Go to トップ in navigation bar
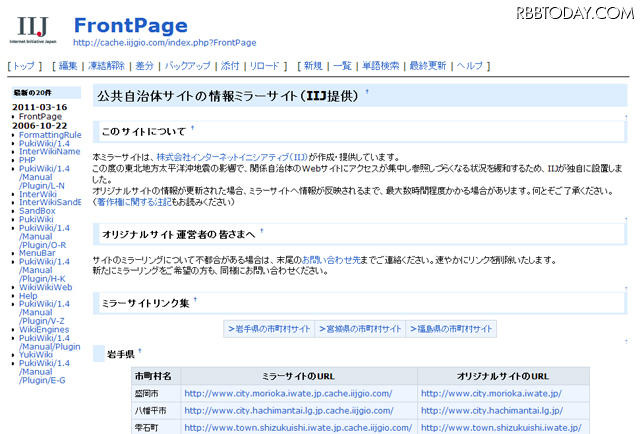This screenshot has width=640, height=434. (x=24, y=66)
